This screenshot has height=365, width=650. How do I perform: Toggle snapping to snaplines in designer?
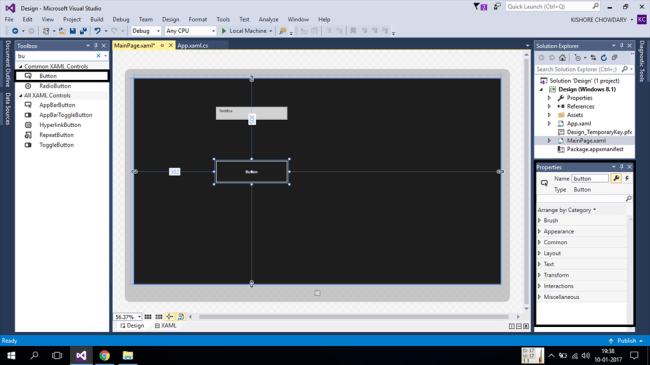pyautogui.click(x=170, y=316)
